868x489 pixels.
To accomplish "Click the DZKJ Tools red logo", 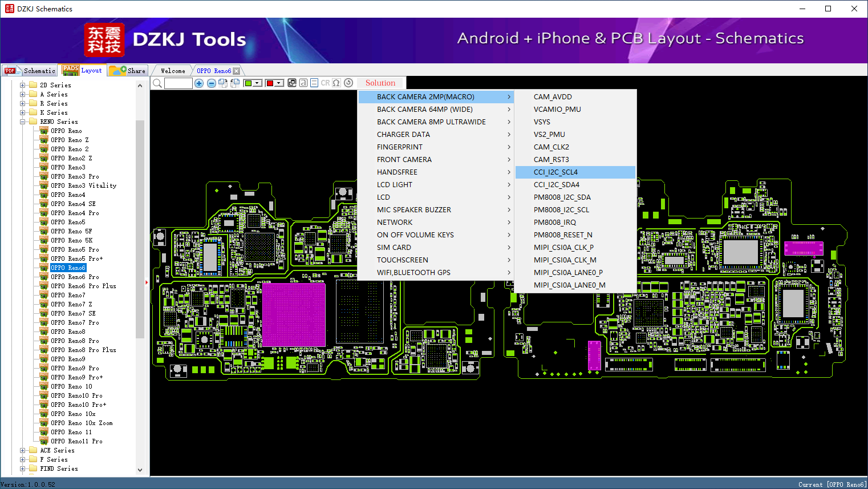I will (104, 40).
